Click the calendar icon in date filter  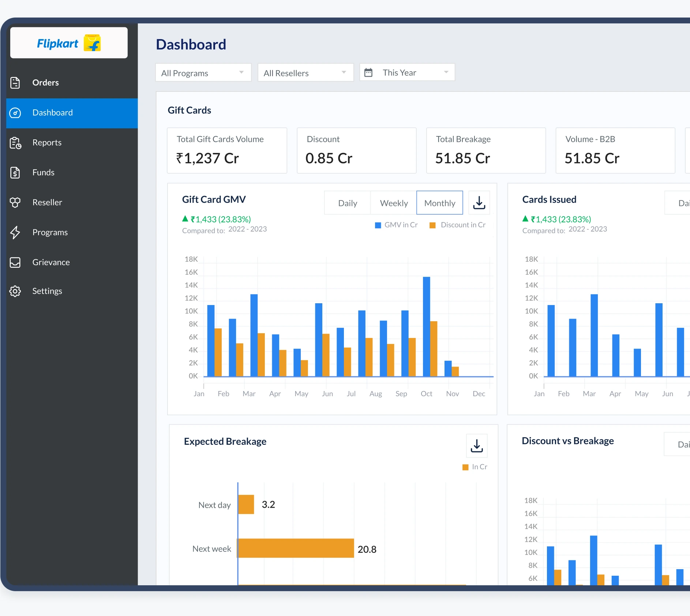coord(368,72)
